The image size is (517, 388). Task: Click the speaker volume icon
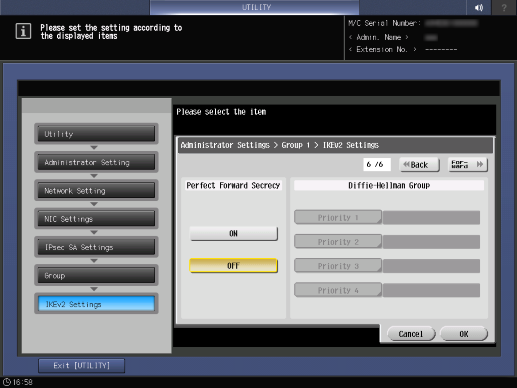479,7
